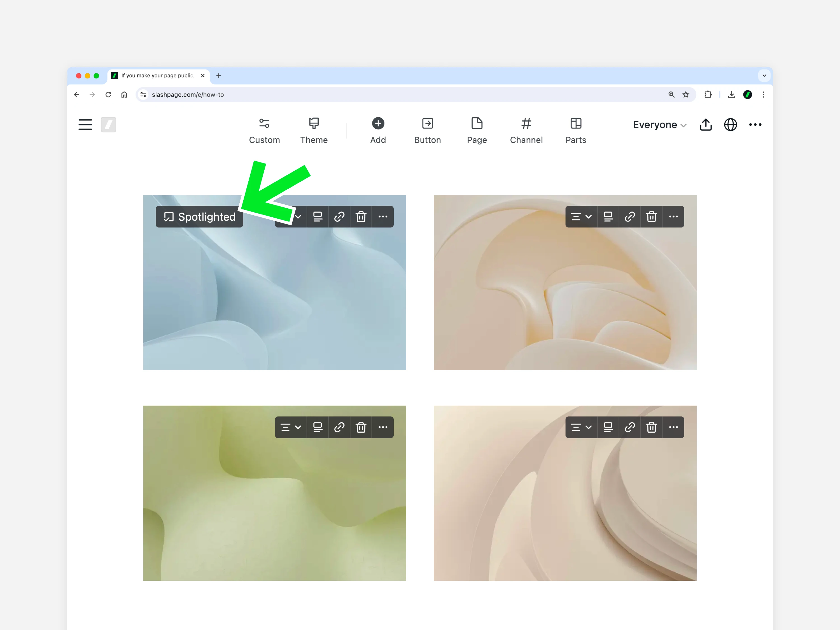Change layout of the beige curves image
The width and height of the screenshot is (840, 630).
point(608,427)
